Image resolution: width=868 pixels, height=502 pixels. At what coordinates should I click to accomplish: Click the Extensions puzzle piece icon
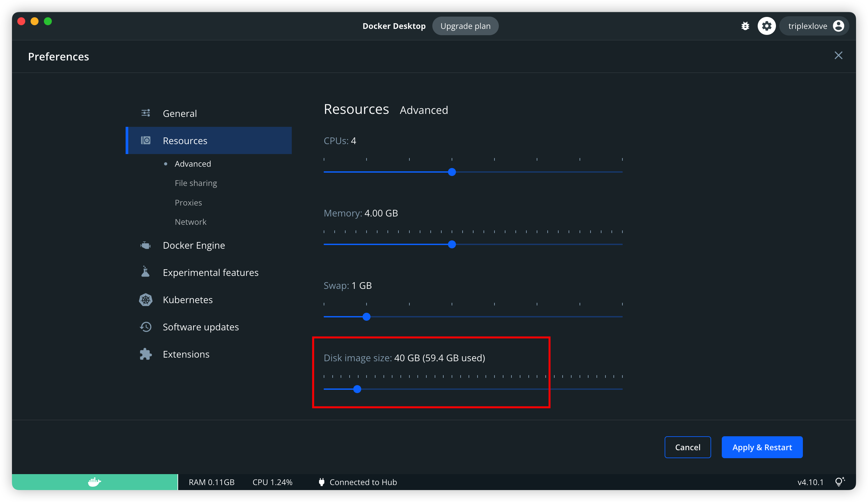146,354
